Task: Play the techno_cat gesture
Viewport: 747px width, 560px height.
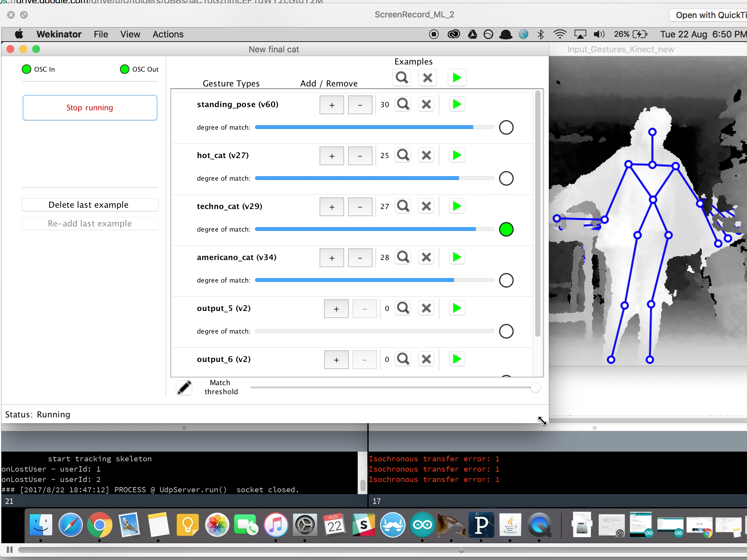Action: coord(456,206)
